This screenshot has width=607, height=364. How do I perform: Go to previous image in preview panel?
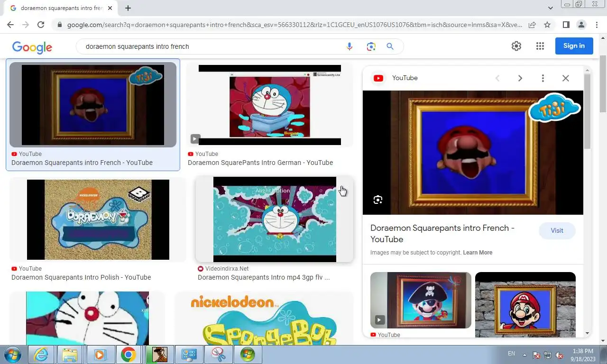click(x=497, y=78)
